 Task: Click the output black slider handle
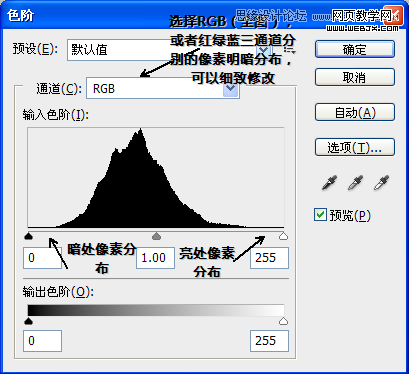(x=29, y=321)
